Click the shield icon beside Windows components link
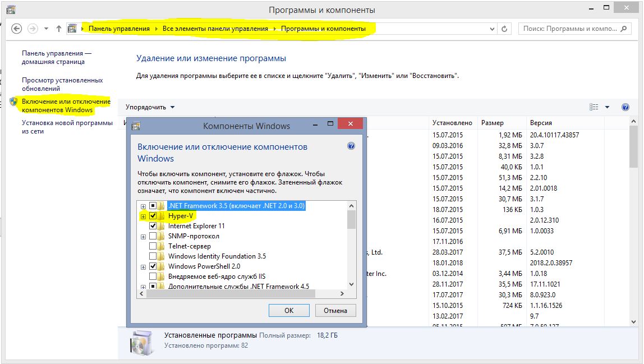Image resolution: width=644 pixels, height=364 pixels. [13, 102]
